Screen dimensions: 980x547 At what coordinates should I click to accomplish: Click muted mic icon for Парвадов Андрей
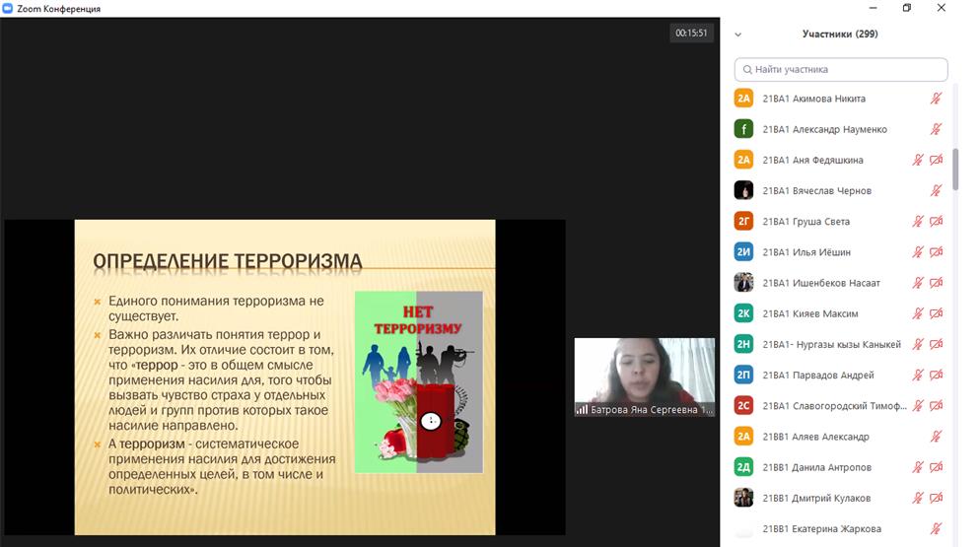pos(918,375)
